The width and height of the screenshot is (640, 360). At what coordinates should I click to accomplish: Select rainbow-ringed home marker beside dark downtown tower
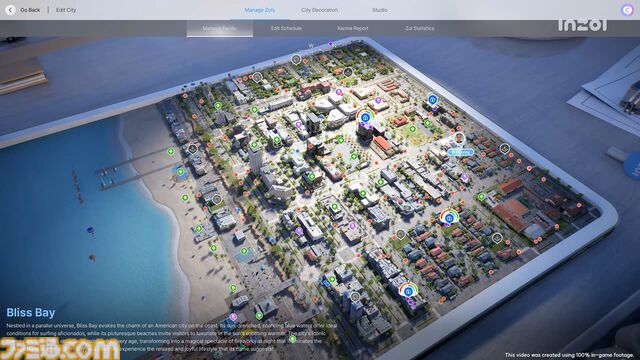(x=365, y=117)
